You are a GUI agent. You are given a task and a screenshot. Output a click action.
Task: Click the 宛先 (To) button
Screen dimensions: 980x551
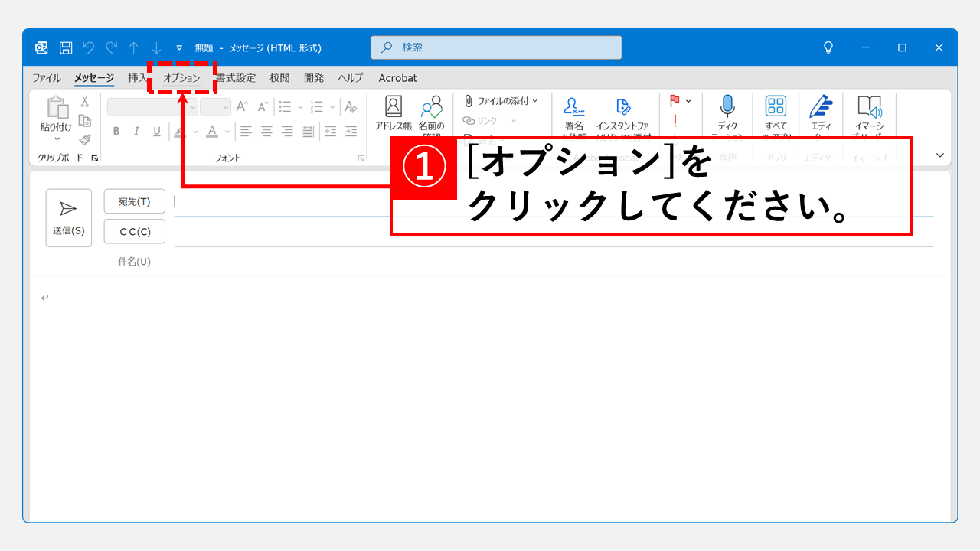(134, 201)
